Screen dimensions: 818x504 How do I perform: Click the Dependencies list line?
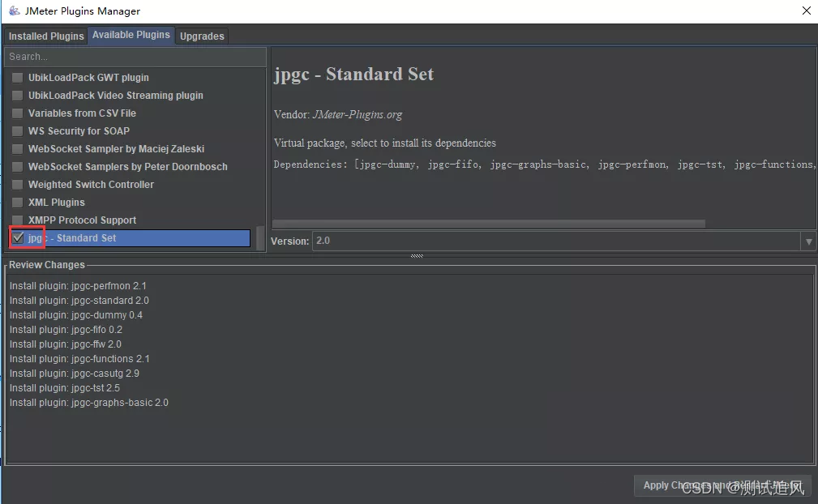click(544, 164)
